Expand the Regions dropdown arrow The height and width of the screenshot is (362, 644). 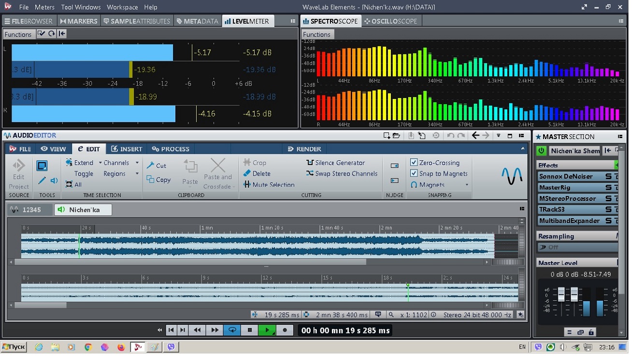137,174
